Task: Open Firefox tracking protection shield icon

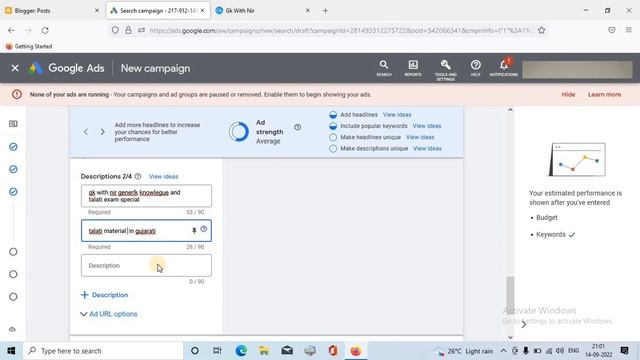Action: (116, 30)
